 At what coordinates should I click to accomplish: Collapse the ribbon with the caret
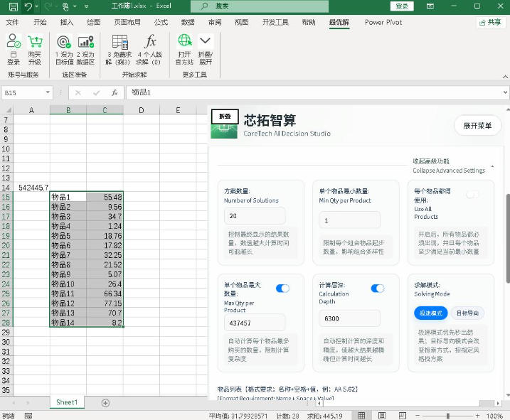pyautogui.click(x=505, y=77)
